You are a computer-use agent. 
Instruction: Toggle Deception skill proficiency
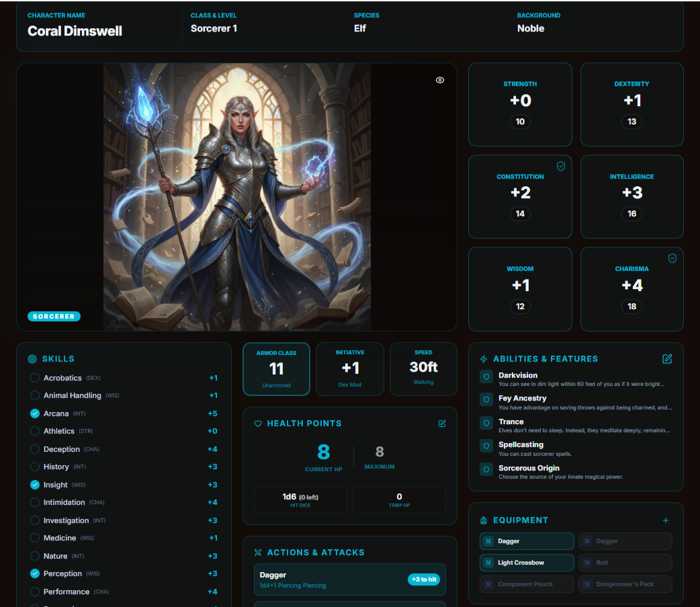pos(34,449)
